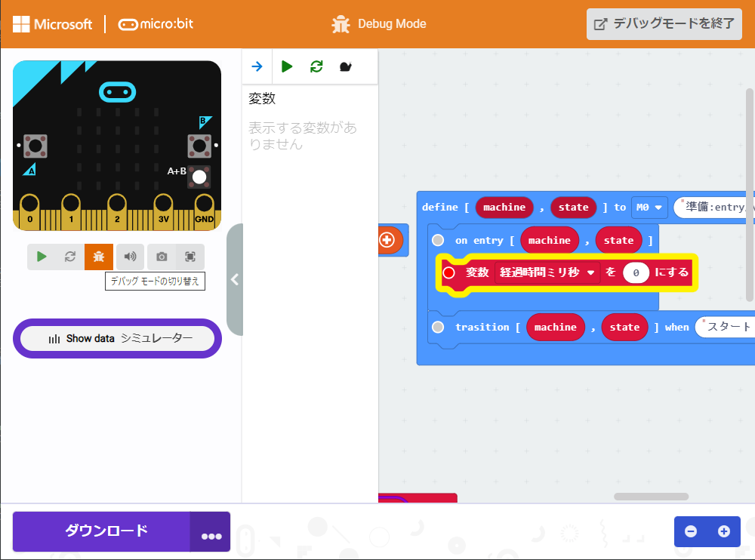Zoom out the workspace with the minus button
755x560 pixels.
tap(691, 531)
